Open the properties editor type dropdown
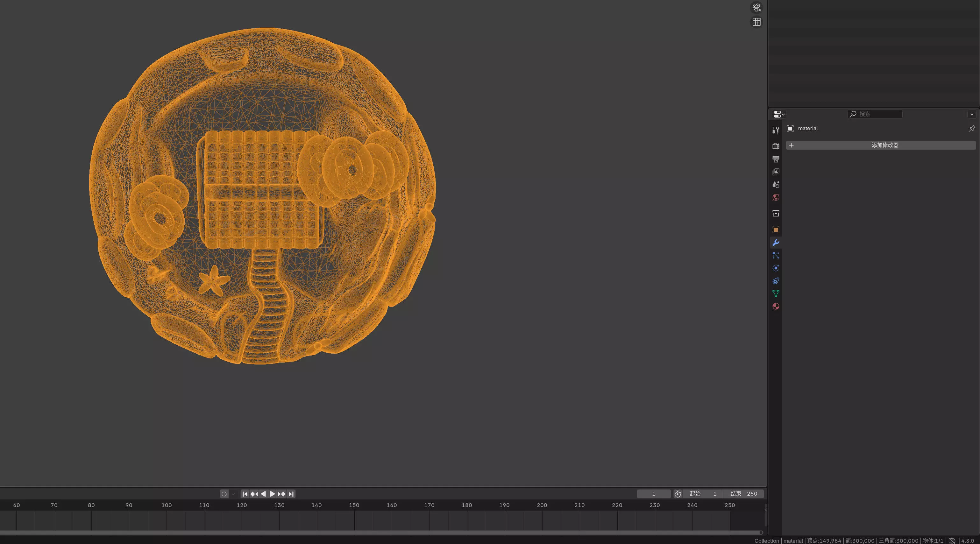The image size is (980, 544). click(779, 114)
